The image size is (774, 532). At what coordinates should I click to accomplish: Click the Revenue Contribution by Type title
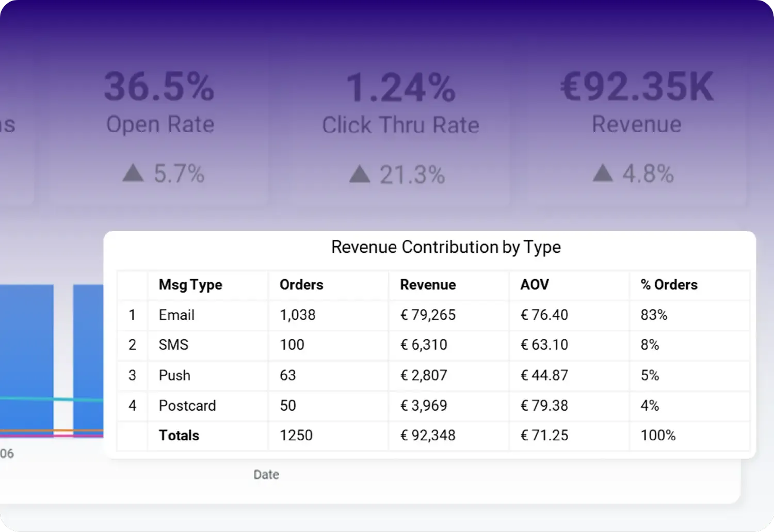pos(446,247)
